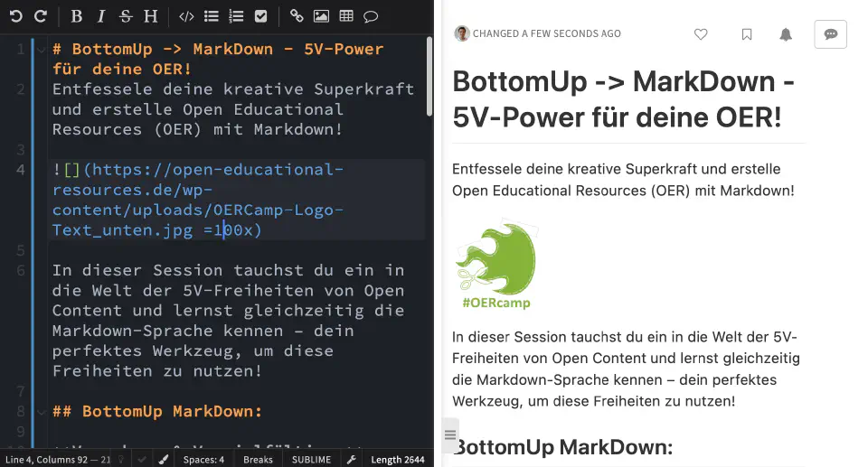Screen dimensions: 868x467
Task: Insert a numbered list from the toolbar
Action: tap(236, 15)
